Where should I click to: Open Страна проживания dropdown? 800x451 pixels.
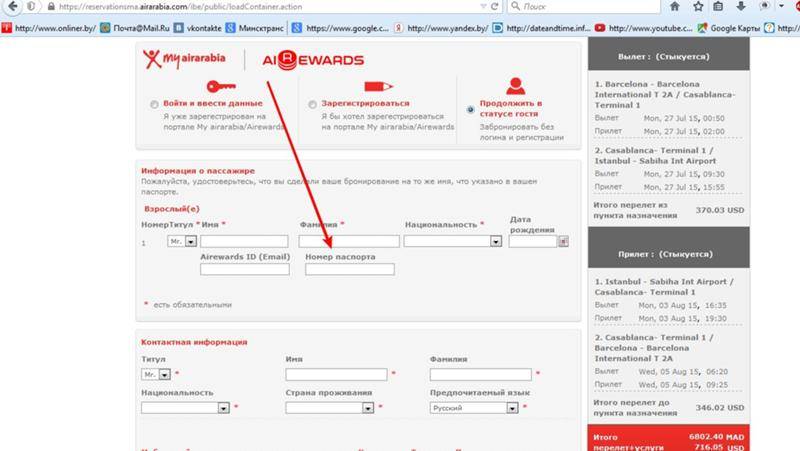[x=330, y=408]
